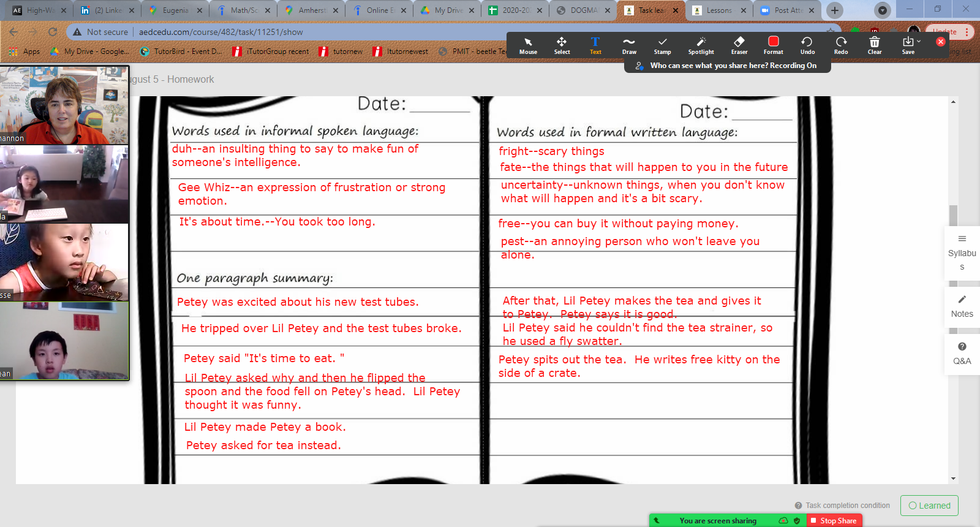Close the Zoom annotation toolbar
Viewport: 980px width, 527px height.
(941, 42)
